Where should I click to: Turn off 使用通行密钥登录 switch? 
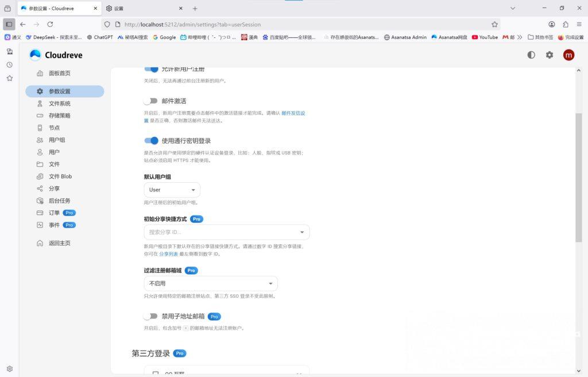click(151, 141)
